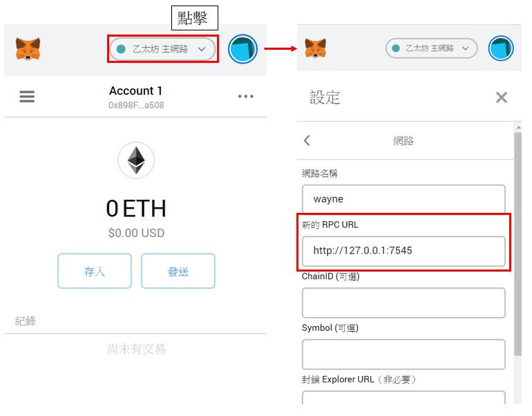The height and width of the screenshot is (416, 532).
Task: Close the 設定 settings panel with X
Action: coord(502,97)
